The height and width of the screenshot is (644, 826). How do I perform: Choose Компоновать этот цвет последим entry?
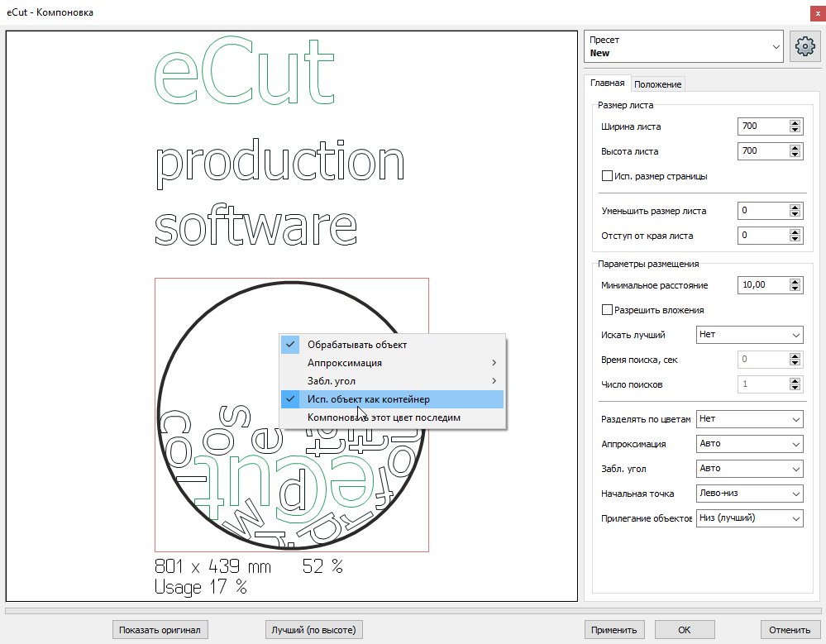(x=393, y=417)
